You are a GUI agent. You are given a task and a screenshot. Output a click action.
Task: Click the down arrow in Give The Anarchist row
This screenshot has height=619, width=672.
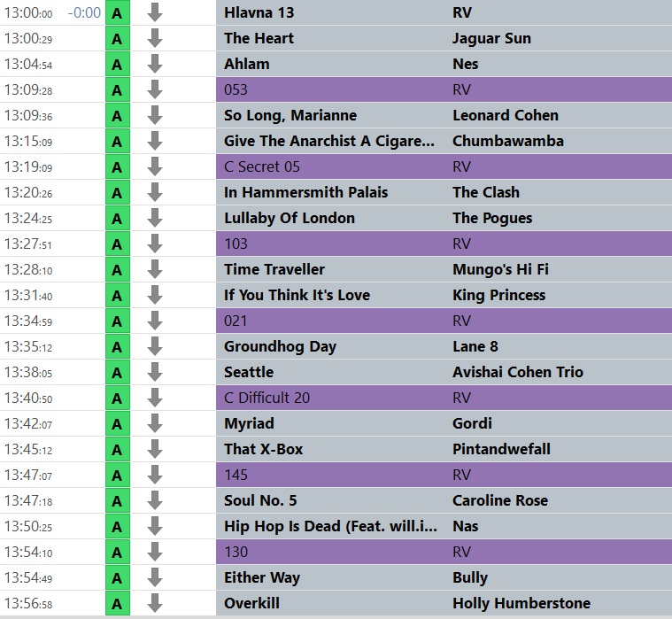(155, 142)
